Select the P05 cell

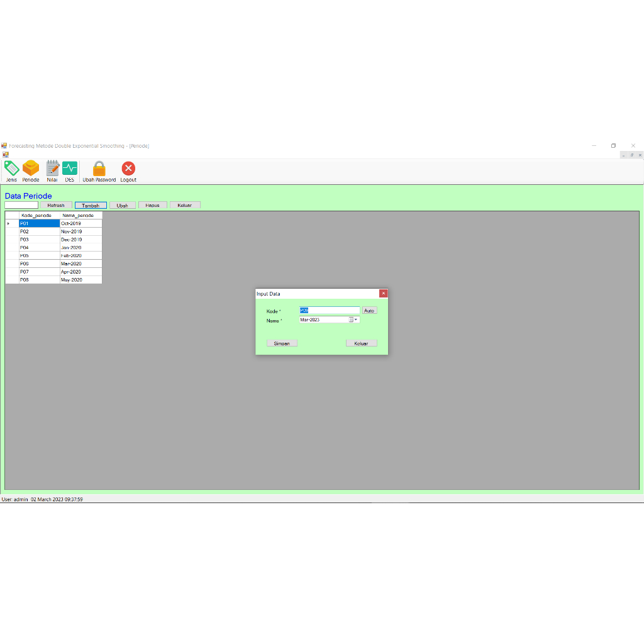[x=39, y=255]
